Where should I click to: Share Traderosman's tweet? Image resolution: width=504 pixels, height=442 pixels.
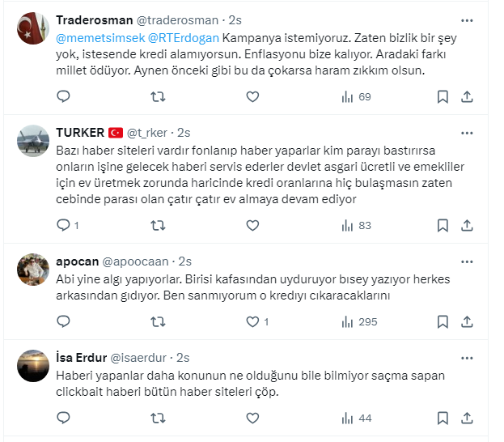coord(467,96)
